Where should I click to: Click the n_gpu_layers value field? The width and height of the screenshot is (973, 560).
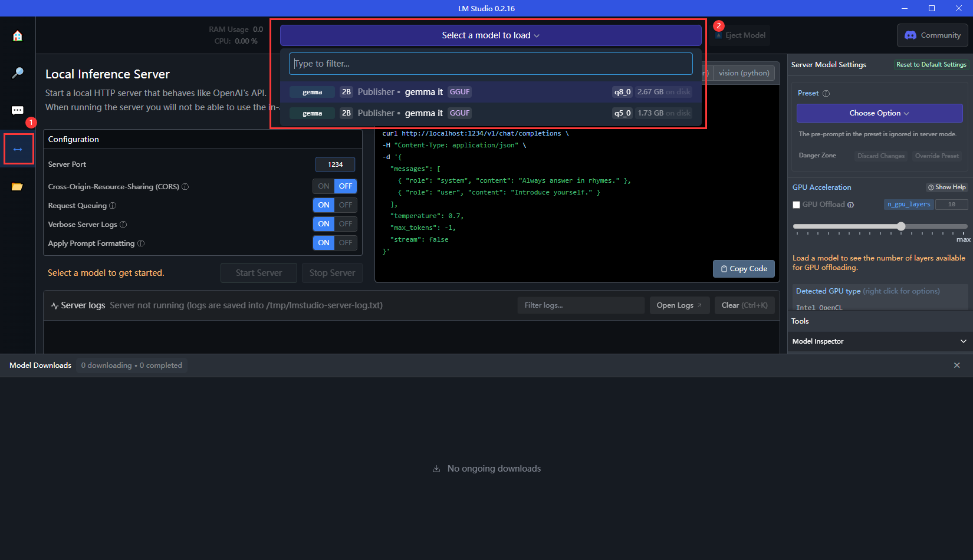[951, 205]
